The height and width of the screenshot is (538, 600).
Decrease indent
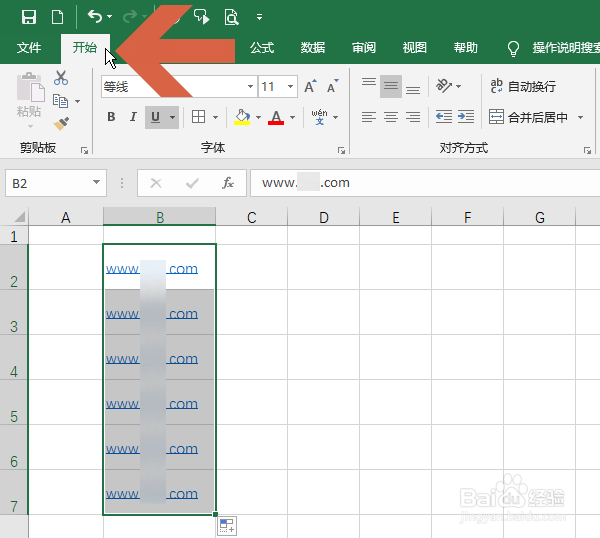pos(444,117)
